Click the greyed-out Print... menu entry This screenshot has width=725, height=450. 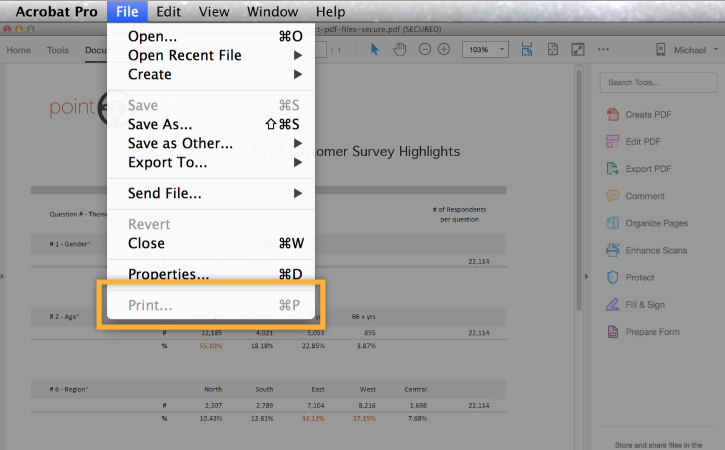click(x=211, y=305)
